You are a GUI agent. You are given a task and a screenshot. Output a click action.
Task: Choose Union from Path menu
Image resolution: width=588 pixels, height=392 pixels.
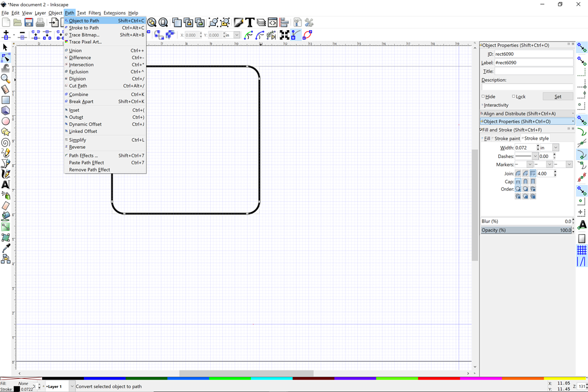point(105,50)
